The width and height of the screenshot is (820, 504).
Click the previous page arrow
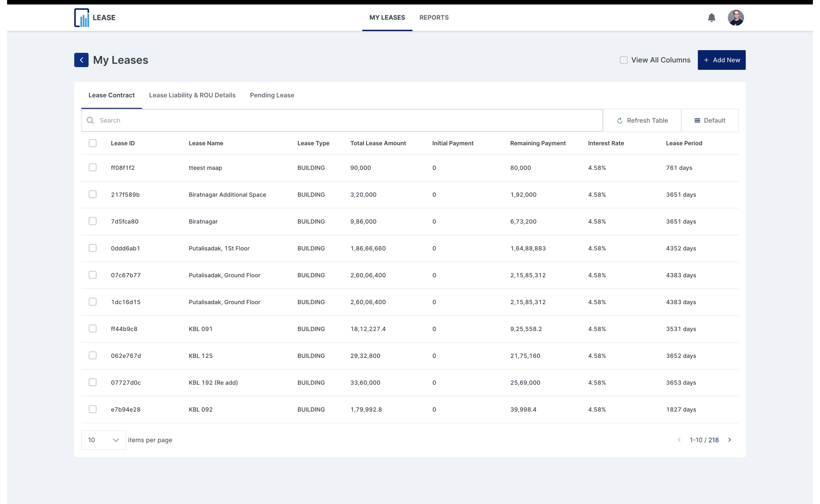click(x=679, y=440)
